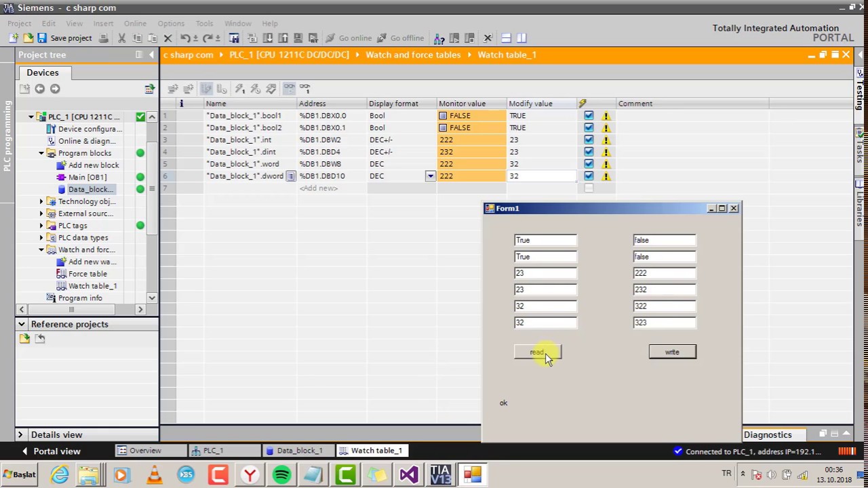Click the Accessible devices icon

(439, 38)
